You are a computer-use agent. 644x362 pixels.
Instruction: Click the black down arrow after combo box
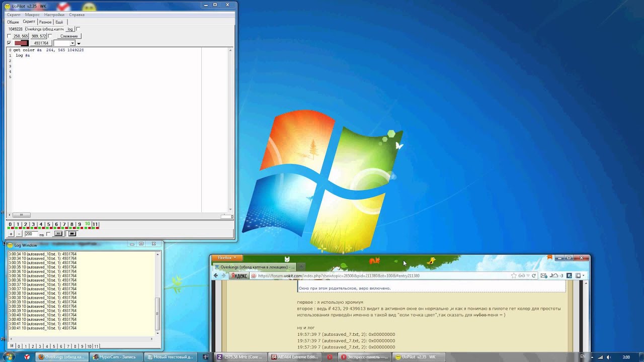click(78, 44)
